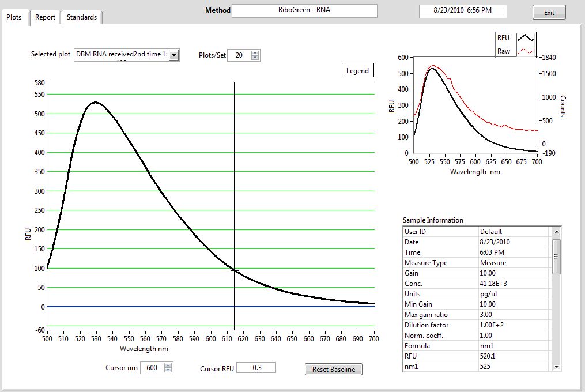This screenshot has width=585, height=392.
Task: Click the blue zero baseline on main plot
Action: (x=211, y=307)
